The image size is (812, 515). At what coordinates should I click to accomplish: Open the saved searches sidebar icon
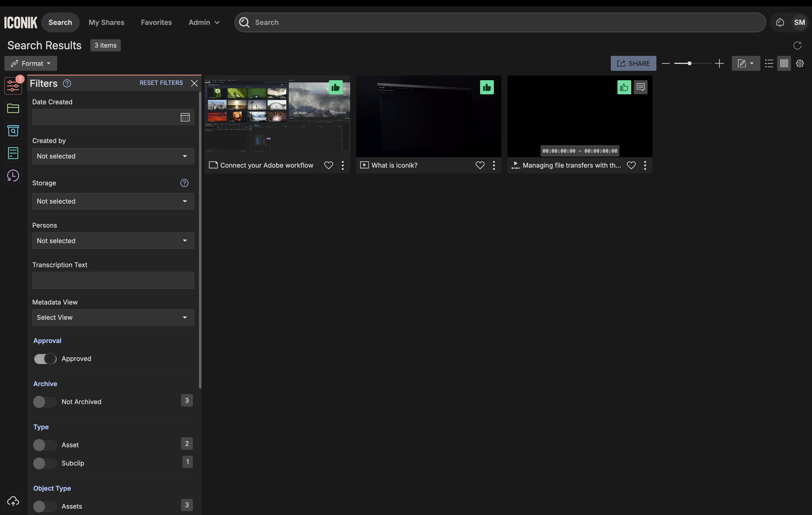(x=13, y=131)
